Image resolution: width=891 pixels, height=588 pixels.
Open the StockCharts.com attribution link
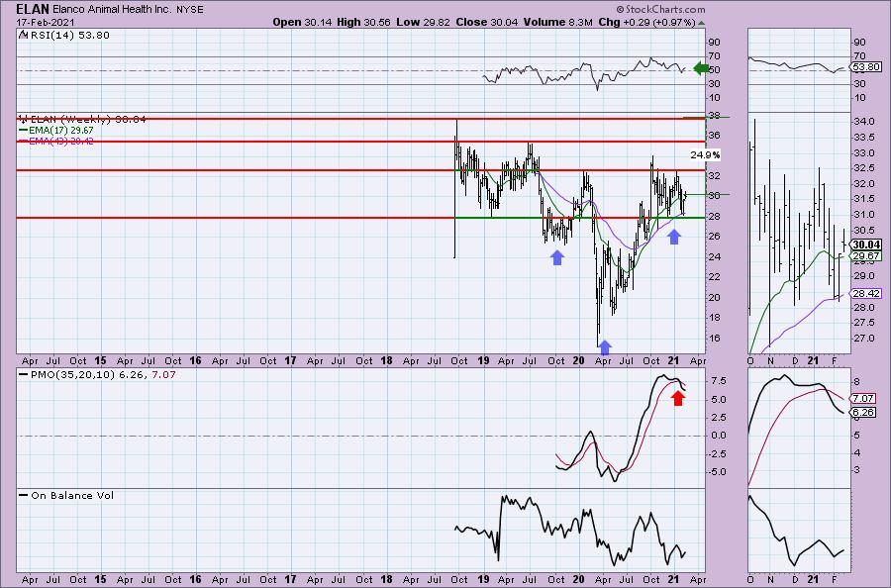click(x=660, y=9)
